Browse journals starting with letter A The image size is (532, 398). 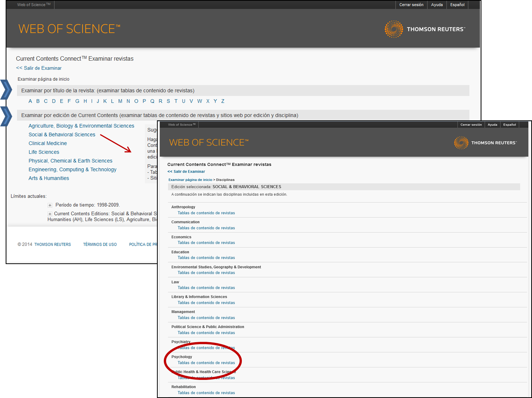coord(30,101)
